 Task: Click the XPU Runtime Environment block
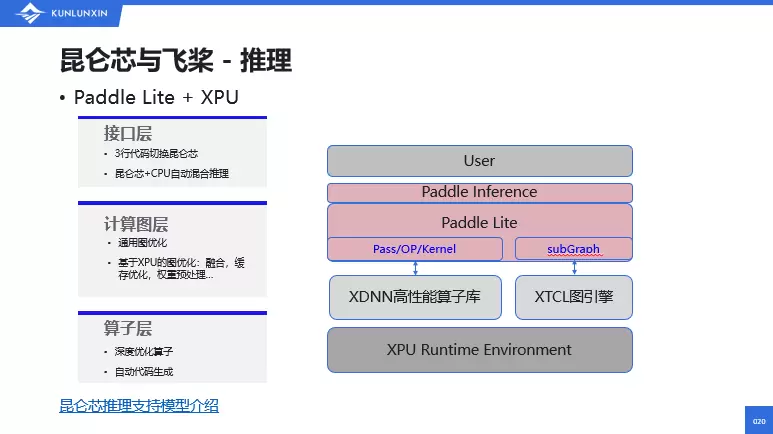(479, 350)
